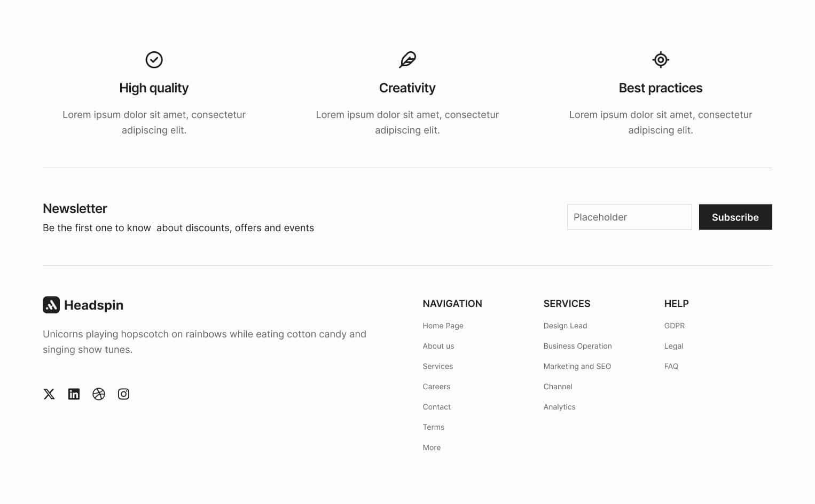815x504 pixels.
Task: Open the GDPR help link
Action: pyautogui.click(x=674, y=326)
